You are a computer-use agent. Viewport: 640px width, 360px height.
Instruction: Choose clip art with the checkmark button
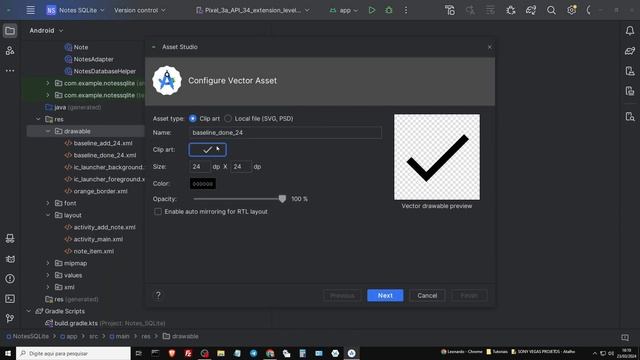[x=207, y=149]
